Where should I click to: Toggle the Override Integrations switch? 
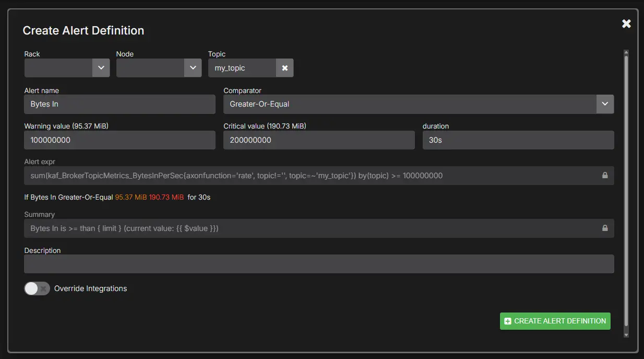tap(37, 288)
